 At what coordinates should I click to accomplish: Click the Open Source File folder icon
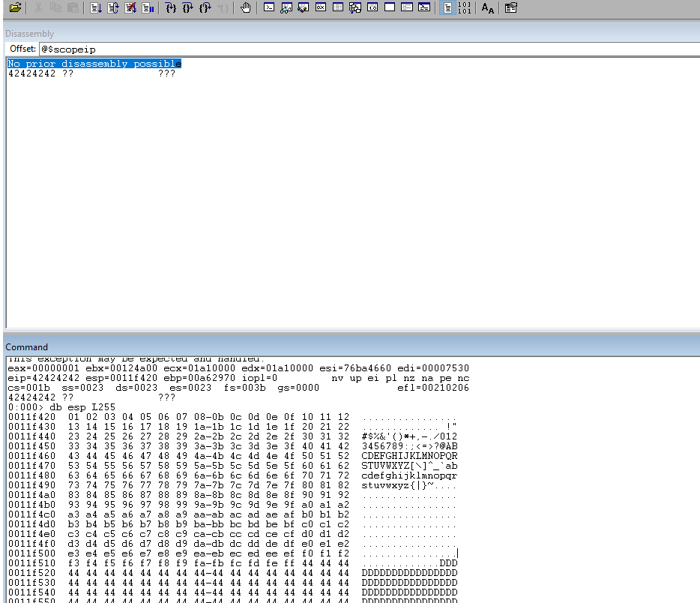(15, 8)
